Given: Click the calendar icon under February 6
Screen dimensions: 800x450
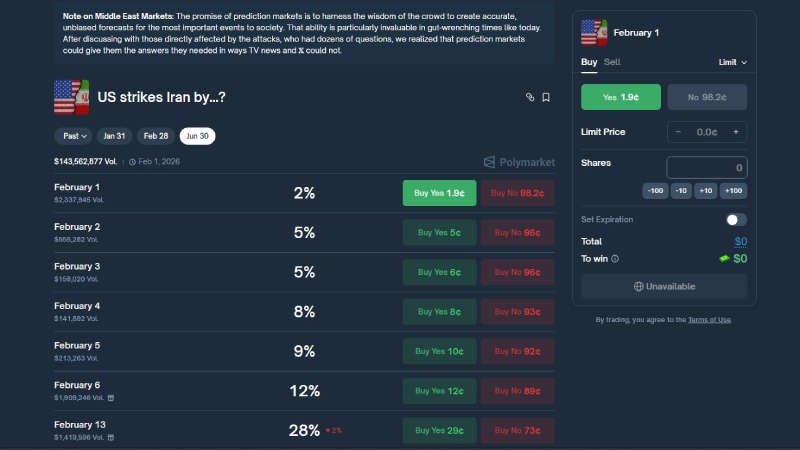Looking at the screenshot, I should tap(111, 397).
